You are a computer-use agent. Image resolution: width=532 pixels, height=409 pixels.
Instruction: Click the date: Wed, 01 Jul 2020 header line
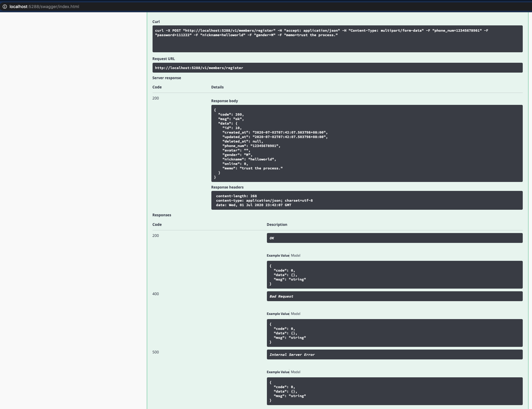pyautogui.click(x=254, y=205)
